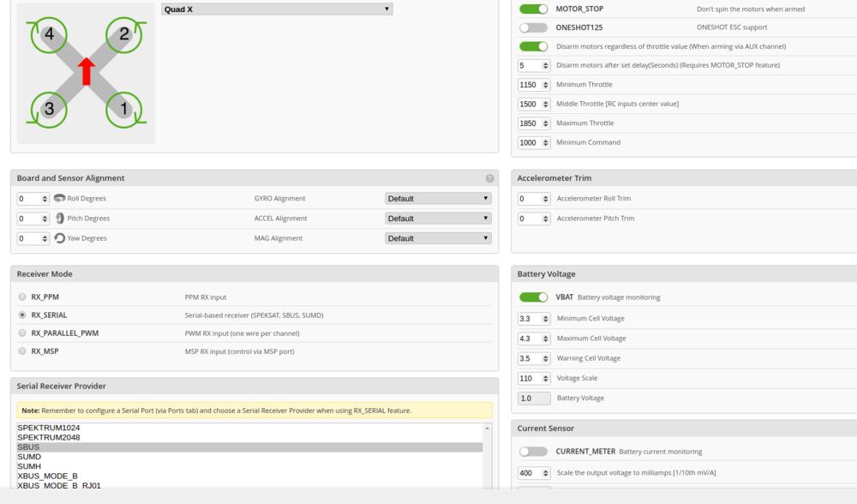Click the Warning Cell Voltage field
The height and width of the screenshot is (504, 857).
(x=533, y=358)
